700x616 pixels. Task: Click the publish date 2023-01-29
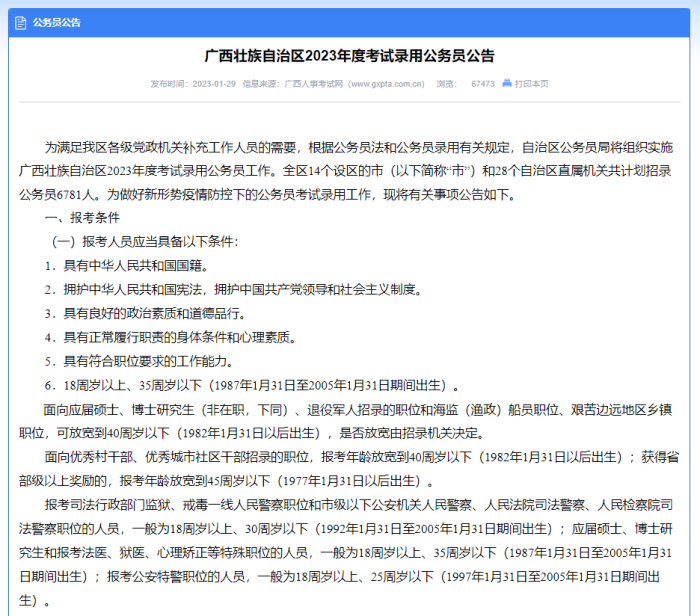coord(213,84)
